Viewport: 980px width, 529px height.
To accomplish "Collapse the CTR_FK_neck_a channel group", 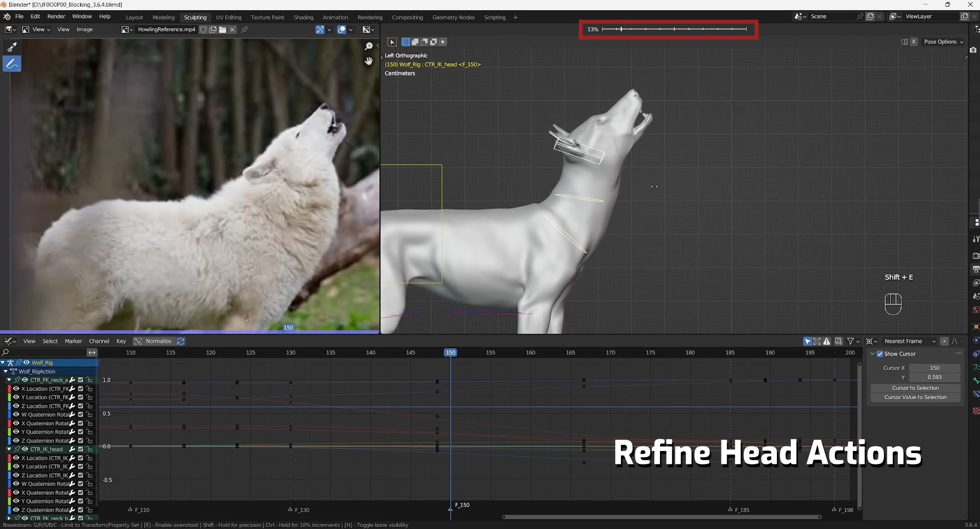I will point(9,380).
